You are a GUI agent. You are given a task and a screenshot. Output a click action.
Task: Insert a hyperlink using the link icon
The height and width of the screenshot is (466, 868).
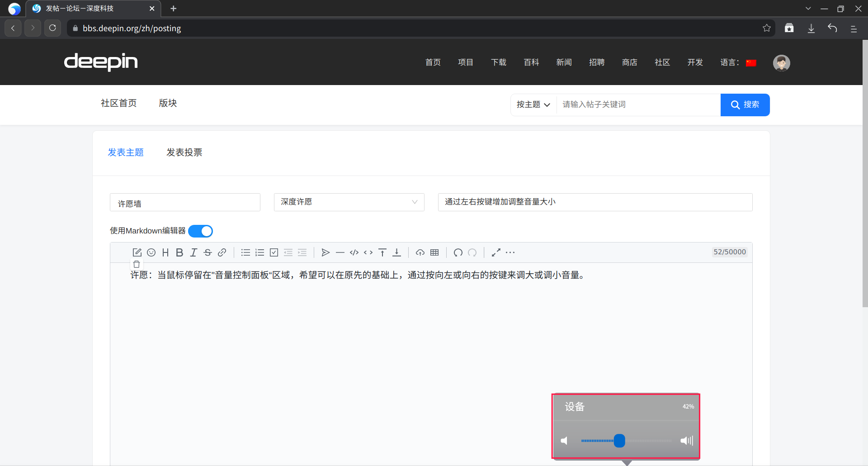tap(222, 252)
